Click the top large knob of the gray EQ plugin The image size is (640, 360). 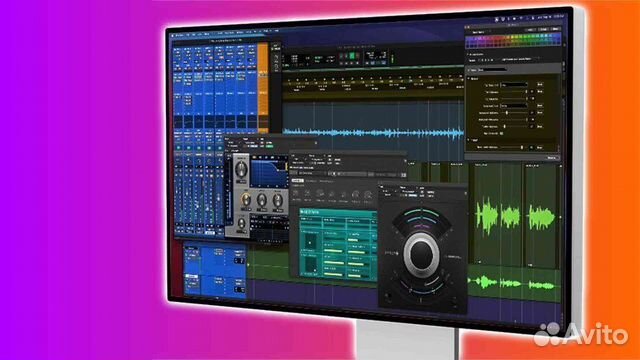point(242,169)
